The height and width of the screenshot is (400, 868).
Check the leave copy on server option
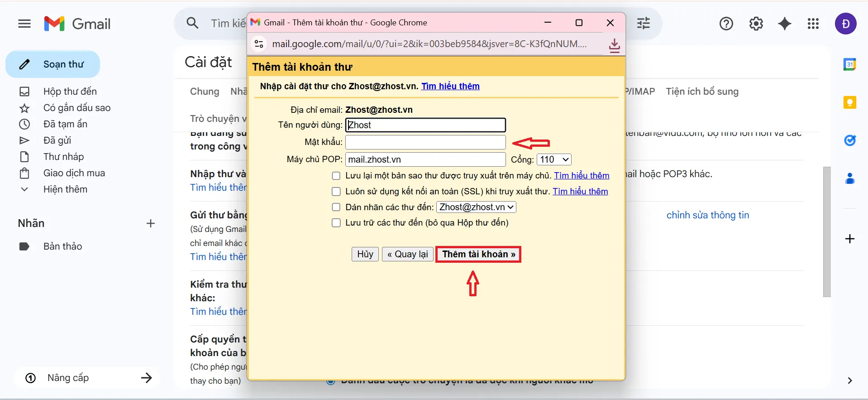click(336, 176)
